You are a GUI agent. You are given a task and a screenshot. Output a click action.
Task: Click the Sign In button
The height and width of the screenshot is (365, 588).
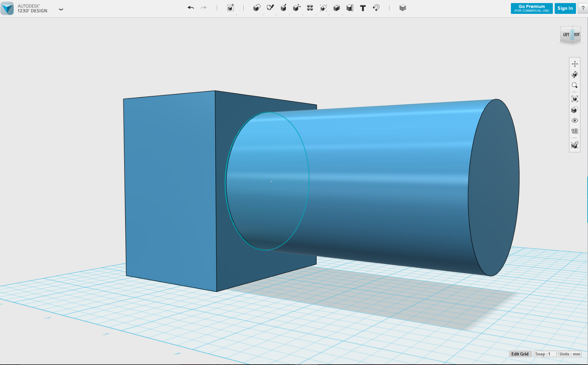(x=565, y=8)
